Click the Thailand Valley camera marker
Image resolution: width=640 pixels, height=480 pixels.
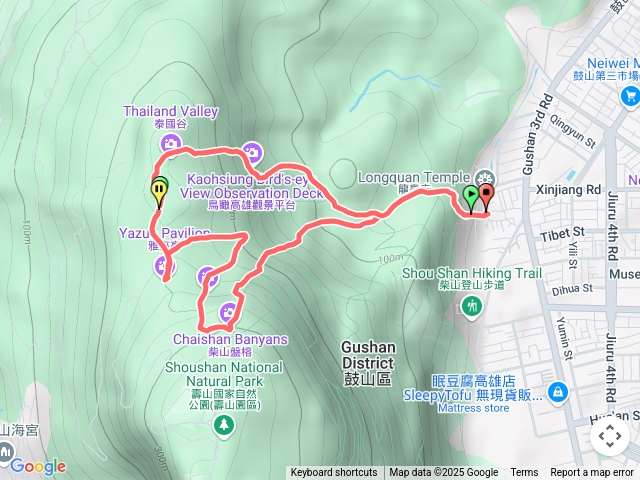pyautogui.click(x=171, y=144)
